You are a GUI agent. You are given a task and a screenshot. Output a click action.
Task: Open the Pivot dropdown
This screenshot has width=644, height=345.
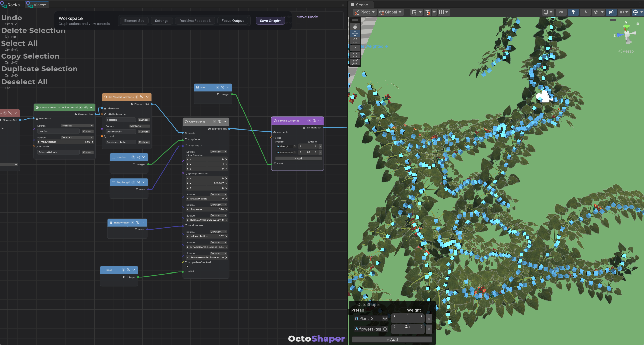pos(365,12)
